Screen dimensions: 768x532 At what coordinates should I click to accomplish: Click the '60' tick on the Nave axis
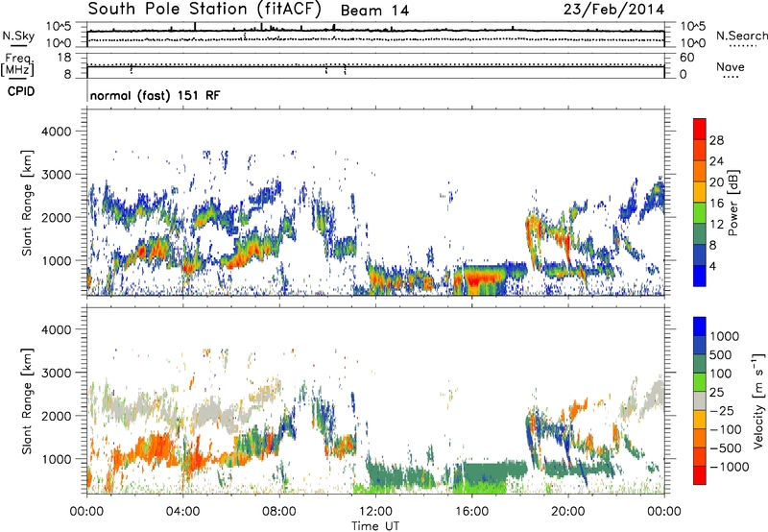click(x=687, y=58)
